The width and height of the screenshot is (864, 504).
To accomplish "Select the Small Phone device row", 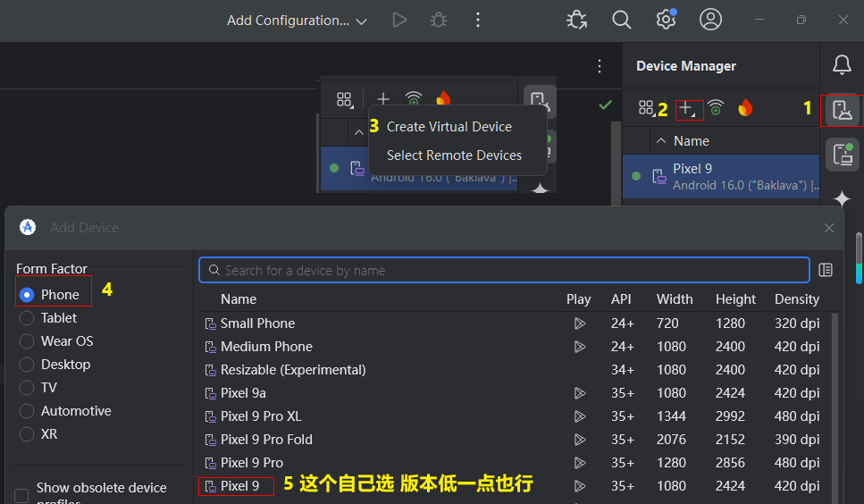I will click(x=516, y=323).
